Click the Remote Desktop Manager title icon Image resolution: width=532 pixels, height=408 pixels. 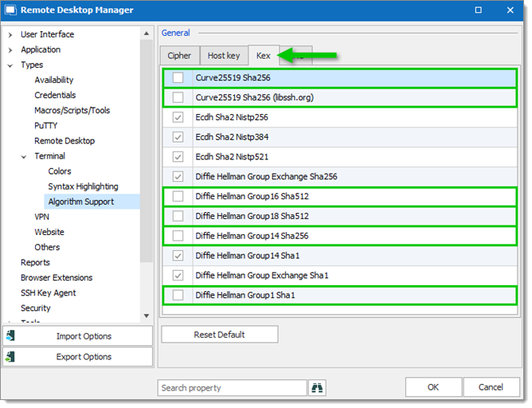tap(10, 10)
